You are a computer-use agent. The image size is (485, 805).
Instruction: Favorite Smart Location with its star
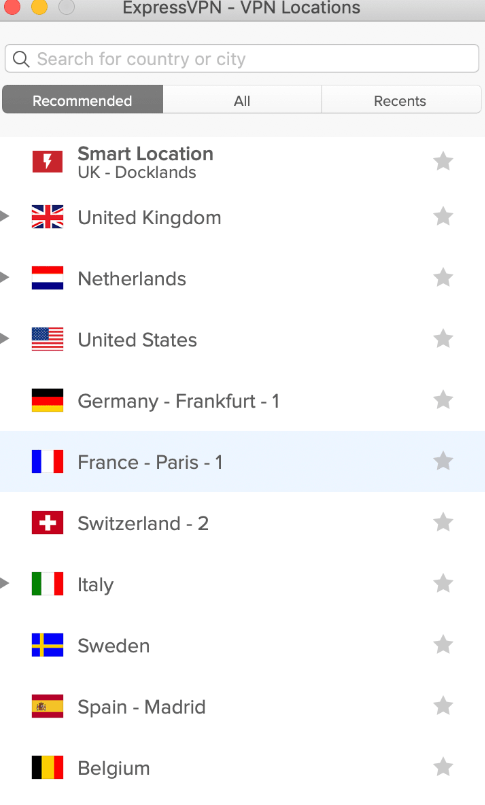point(443,162)
